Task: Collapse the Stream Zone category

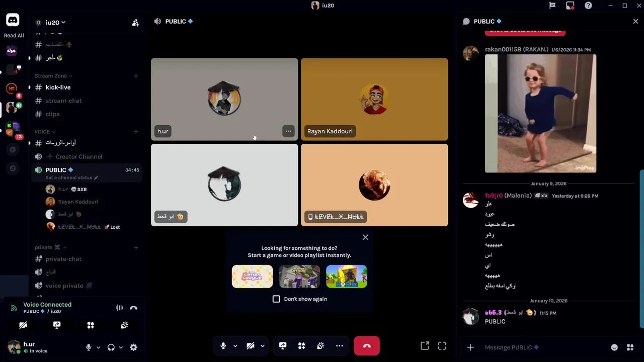Action: 53,76
